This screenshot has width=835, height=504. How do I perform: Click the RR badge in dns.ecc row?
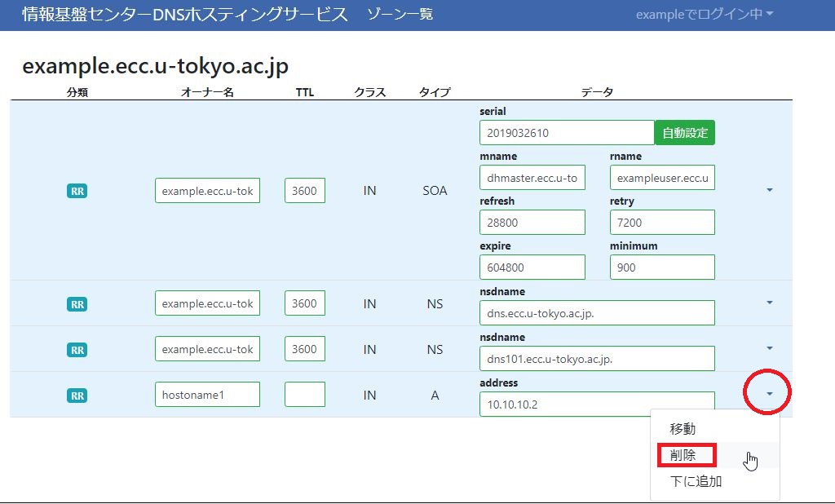77,304
